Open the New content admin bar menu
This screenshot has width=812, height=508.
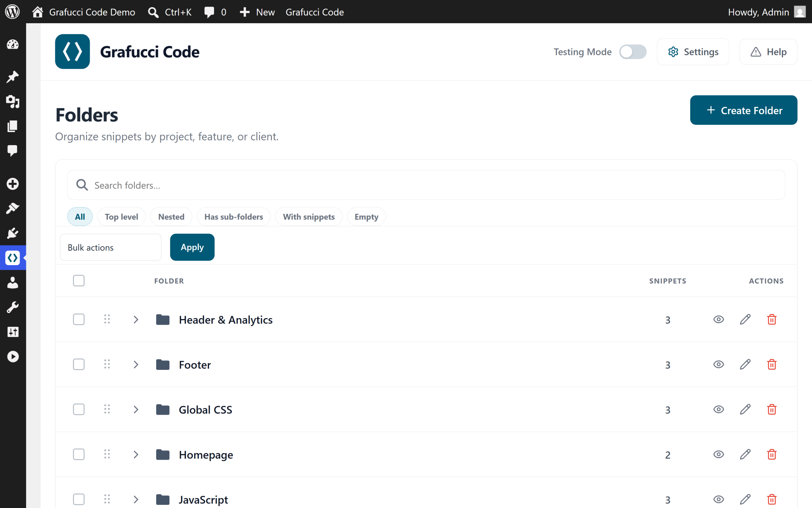(257, 12)
